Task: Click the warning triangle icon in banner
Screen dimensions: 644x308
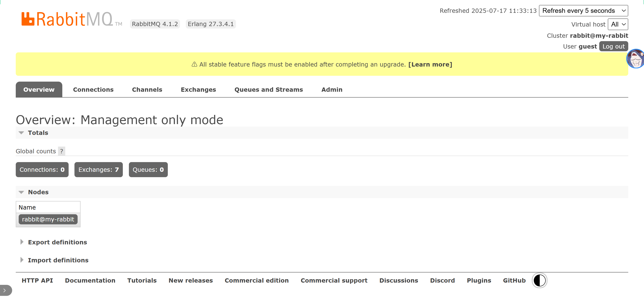Action: (x=194, y=65)
